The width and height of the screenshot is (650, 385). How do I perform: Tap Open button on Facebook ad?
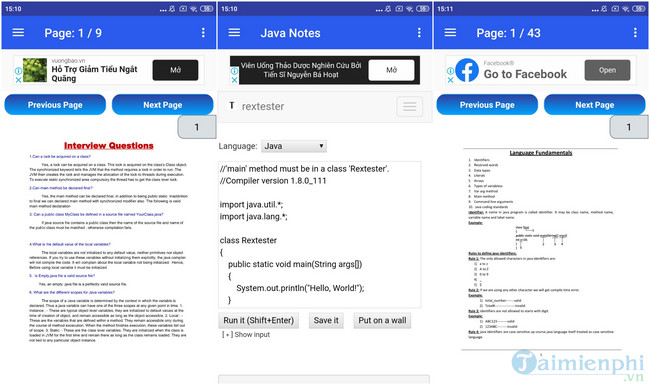click(x=607, y=70)
